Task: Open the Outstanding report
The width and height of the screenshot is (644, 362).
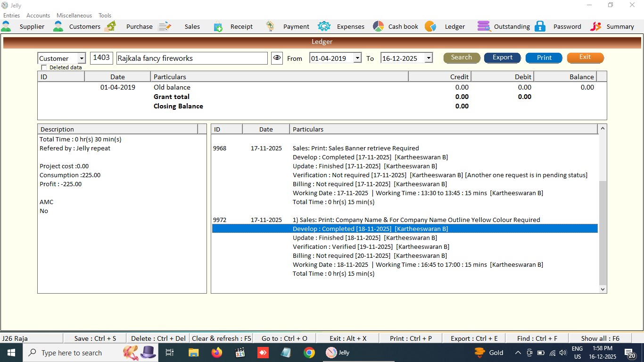Action: coord(504,26)
